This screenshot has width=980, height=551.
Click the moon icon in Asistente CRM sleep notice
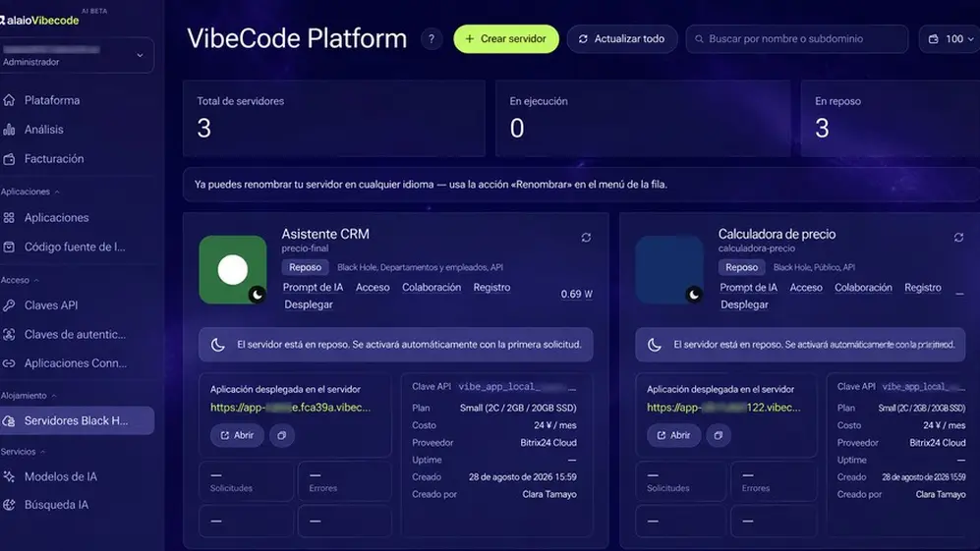(217, 344)
